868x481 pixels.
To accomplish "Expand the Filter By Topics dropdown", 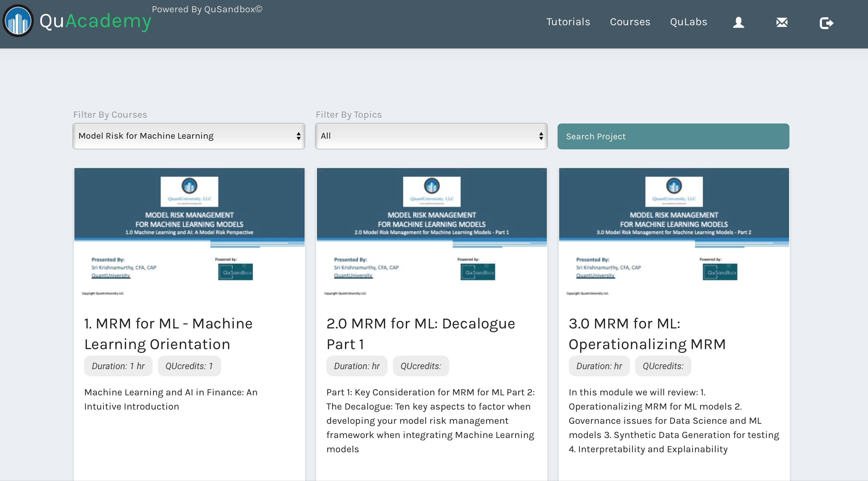I will (x=431, y=136).
